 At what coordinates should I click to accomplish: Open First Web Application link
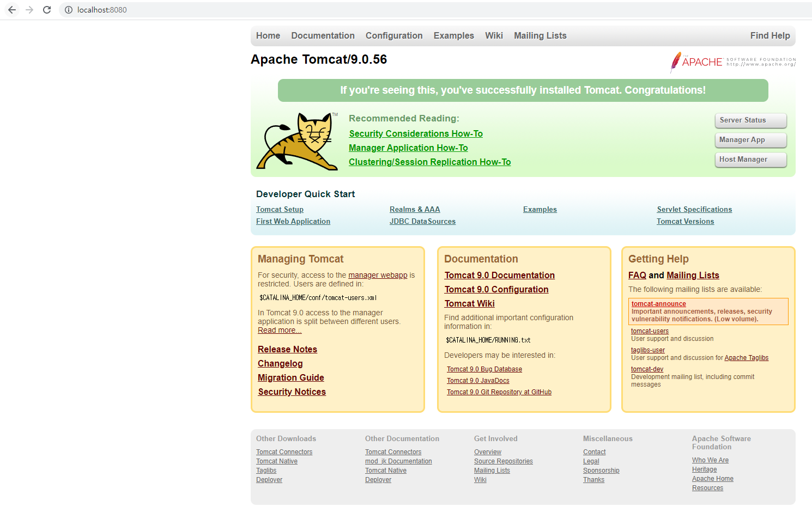point(293,222)
